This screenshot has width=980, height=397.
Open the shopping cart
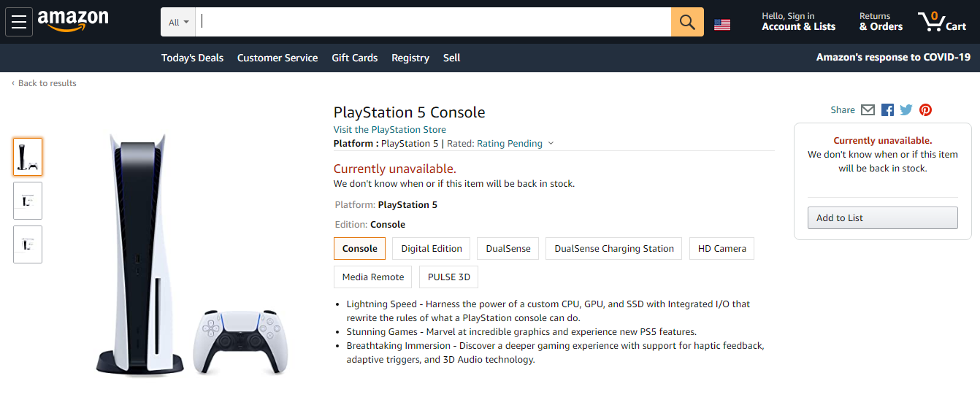942,21
